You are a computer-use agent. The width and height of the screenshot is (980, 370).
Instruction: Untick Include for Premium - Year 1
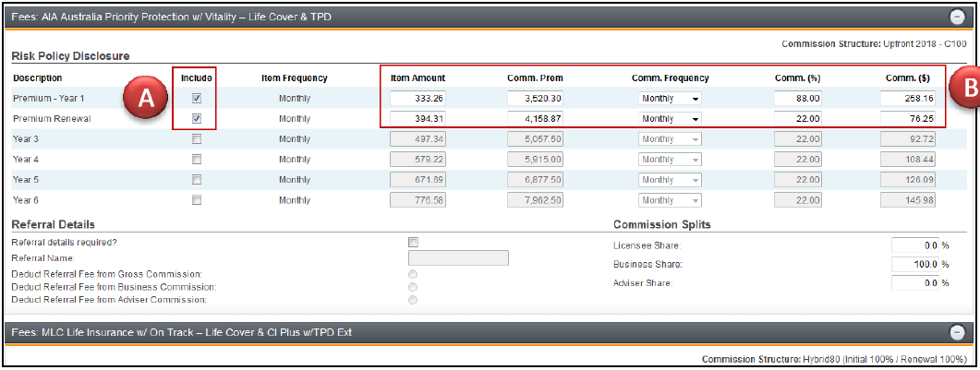pos(196,99)
